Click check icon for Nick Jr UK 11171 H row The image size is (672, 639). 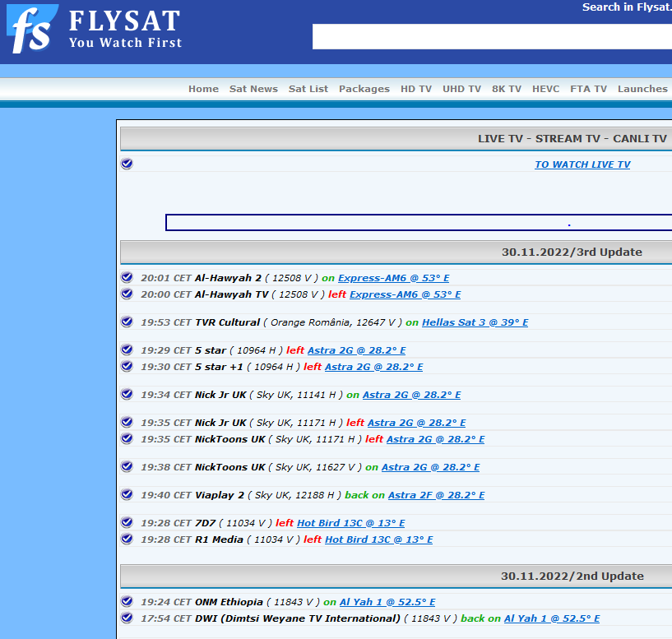(x=127, y=422)
